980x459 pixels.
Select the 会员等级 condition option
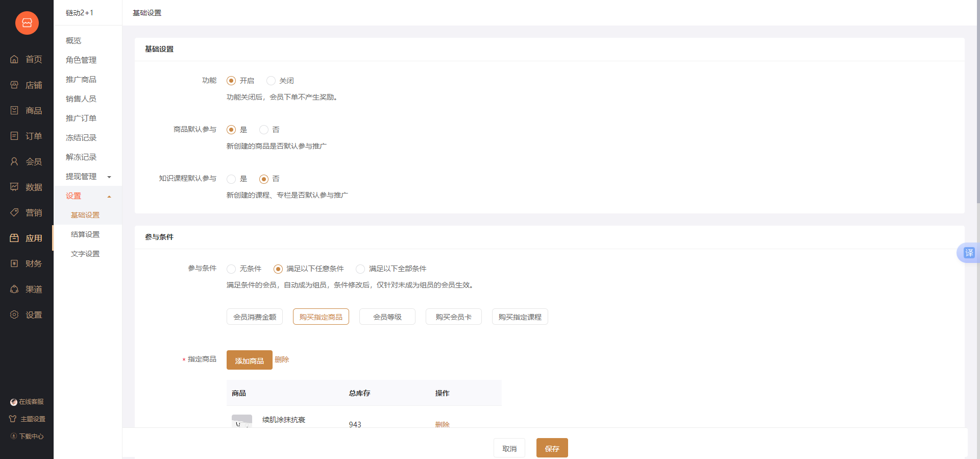point(387,317)
